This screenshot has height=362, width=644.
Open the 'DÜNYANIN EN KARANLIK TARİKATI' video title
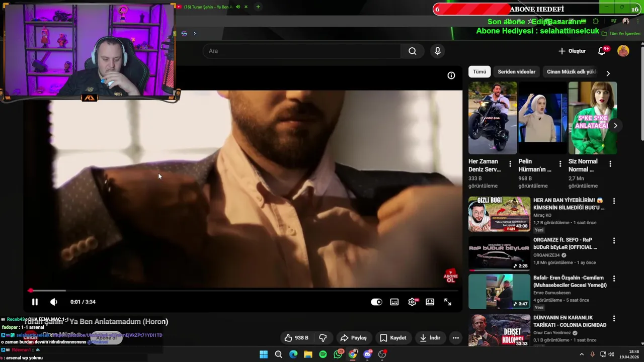coord(570,321)
